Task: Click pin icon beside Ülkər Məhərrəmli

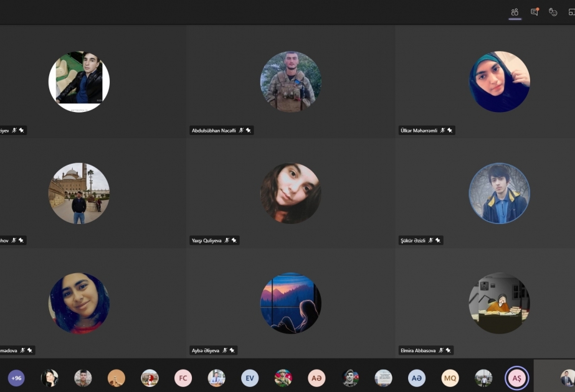Action: 450,131
